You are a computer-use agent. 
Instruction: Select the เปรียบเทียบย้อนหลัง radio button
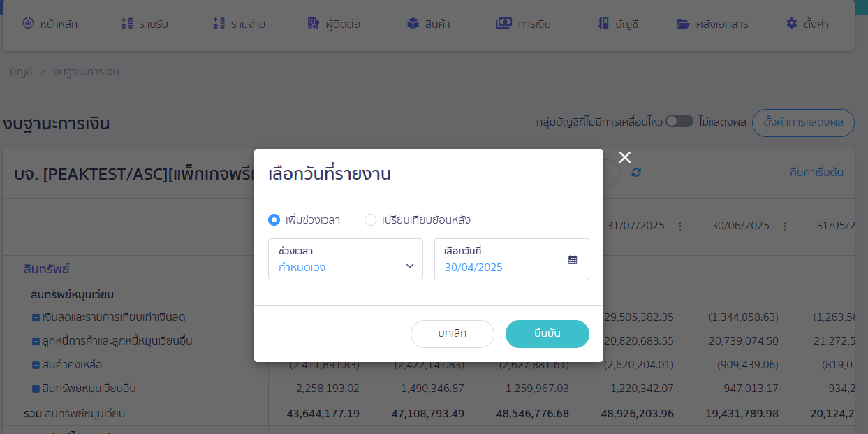tap(369, 219)
